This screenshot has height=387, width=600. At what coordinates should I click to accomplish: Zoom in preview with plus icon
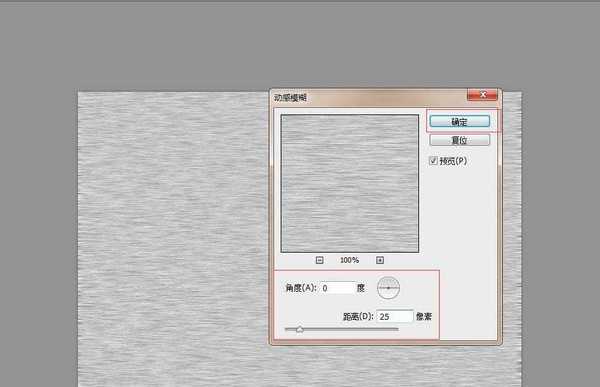click(380, 260)
